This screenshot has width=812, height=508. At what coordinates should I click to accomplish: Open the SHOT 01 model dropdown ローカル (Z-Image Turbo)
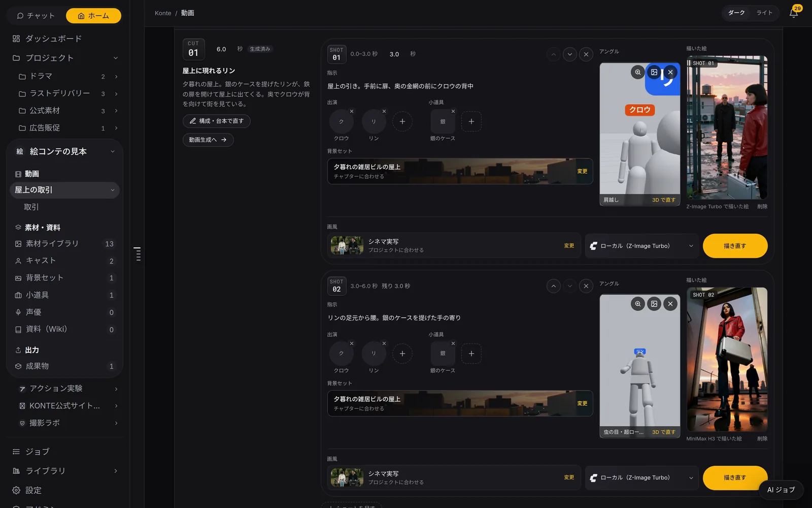point(641,246)
